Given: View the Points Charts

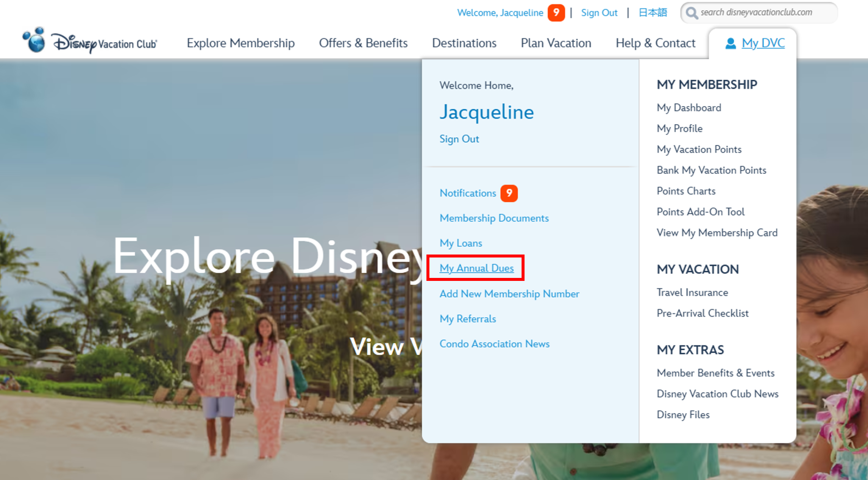Looking at the screenshot, I should (686, 191).
